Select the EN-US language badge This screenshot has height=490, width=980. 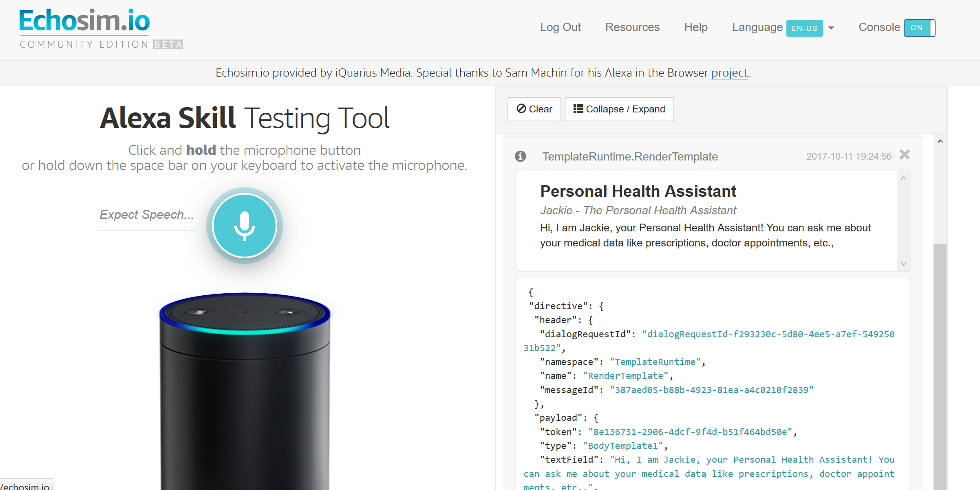pyautogui.click(x=804, y=28)
